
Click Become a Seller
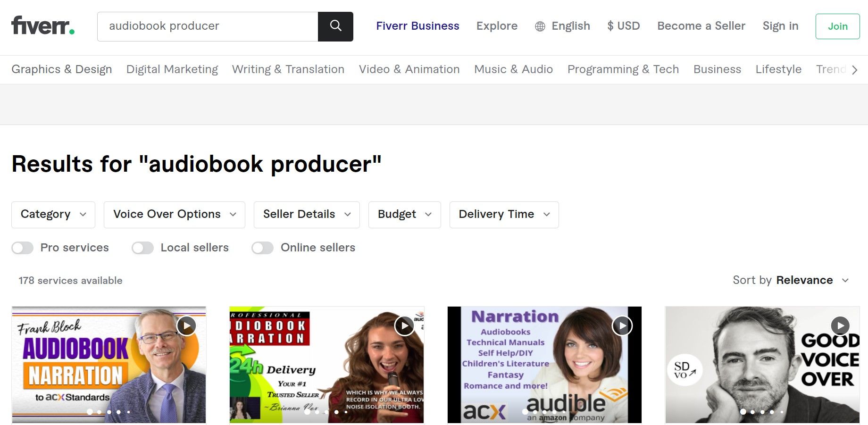pos(701,26)
